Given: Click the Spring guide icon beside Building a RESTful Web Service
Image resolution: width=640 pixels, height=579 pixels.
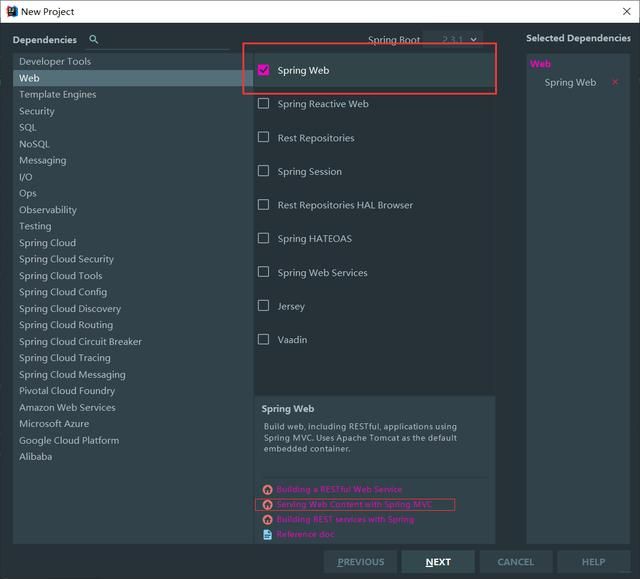Looking at the screenshot, I should pyautogui.click(x=267, y=489).
